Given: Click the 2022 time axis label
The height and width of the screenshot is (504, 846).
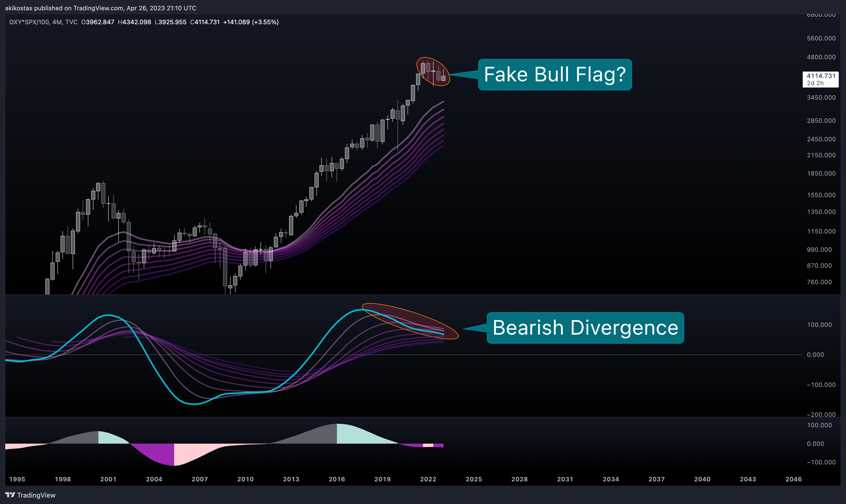Looking at the screenshot, I should pos(428,479).
